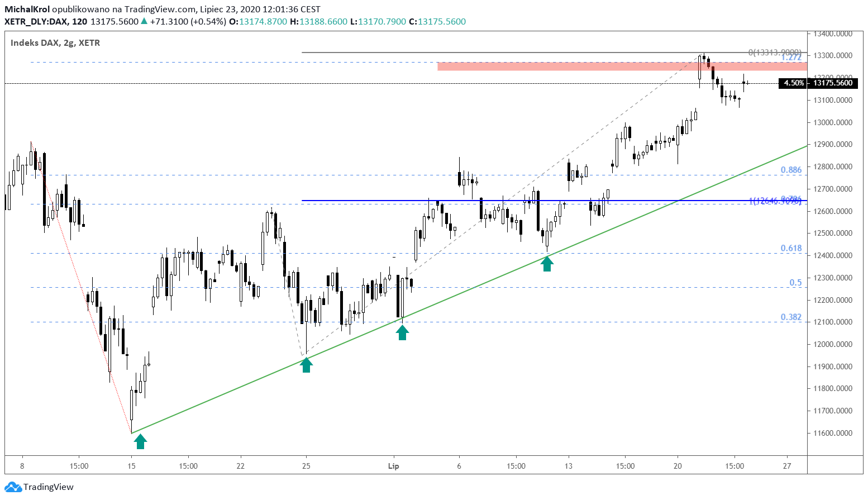The height and width of the screenshot is (500, 868).
Task: Toggle the 0.886 Fibonacci level
Action: (x=790, y=170)
